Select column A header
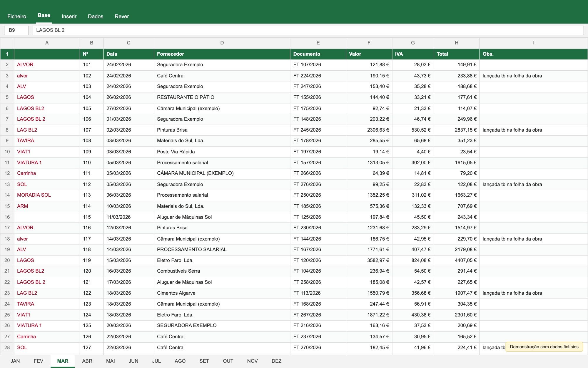Screen dimensions: 588x368 coord(47,43)
